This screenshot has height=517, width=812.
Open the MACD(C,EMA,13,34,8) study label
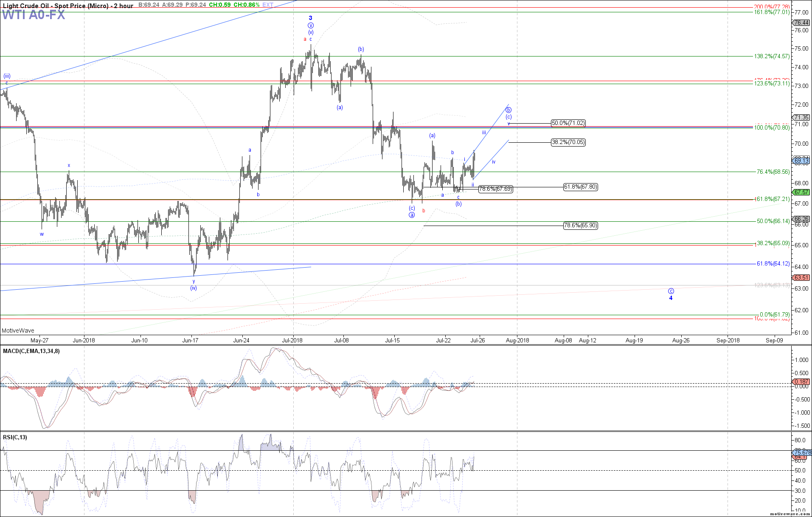[x=31, y=351]
